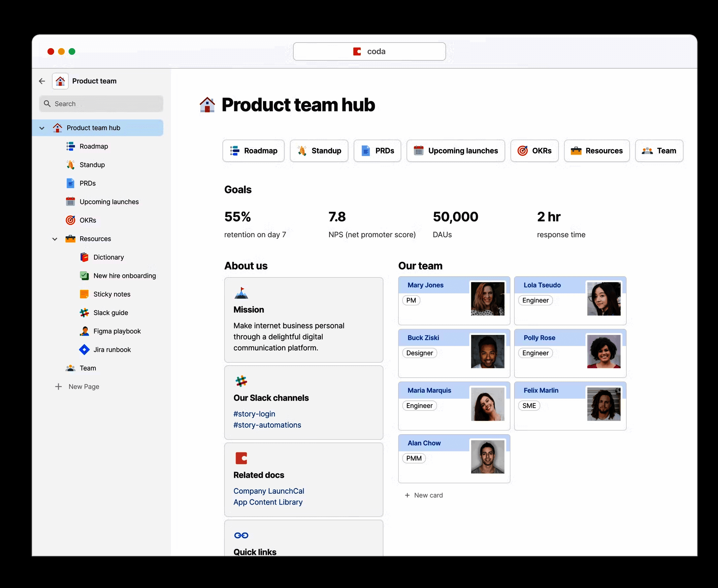
Task: Click the back arrow in the sidebar header
Action: point(42,81)
